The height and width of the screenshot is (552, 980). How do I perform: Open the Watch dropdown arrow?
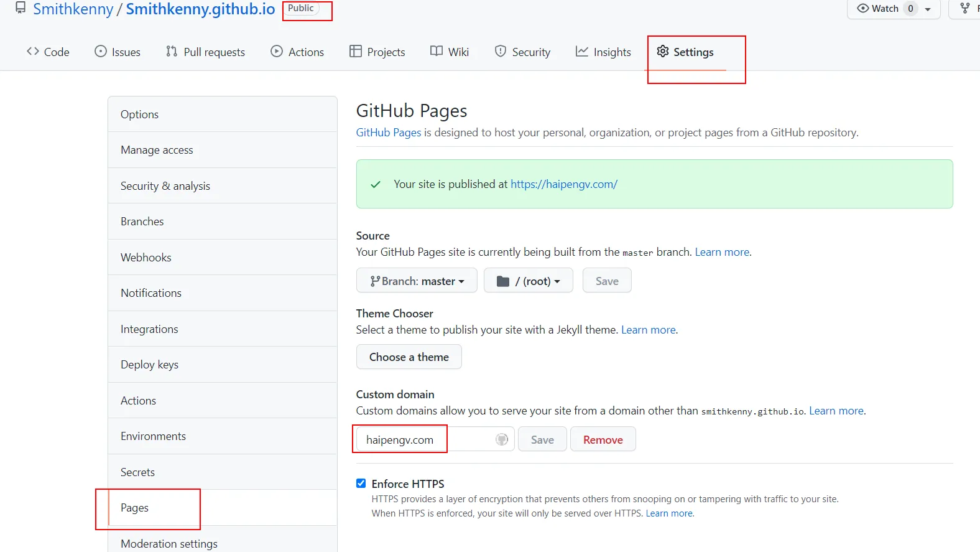pos(928,9)
